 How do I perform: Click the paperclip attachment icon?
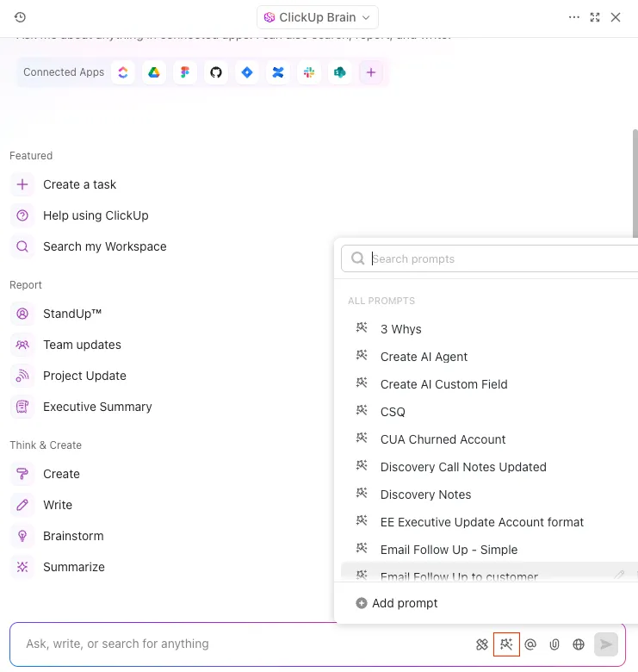pyautogui.click(x=554, y=644)
